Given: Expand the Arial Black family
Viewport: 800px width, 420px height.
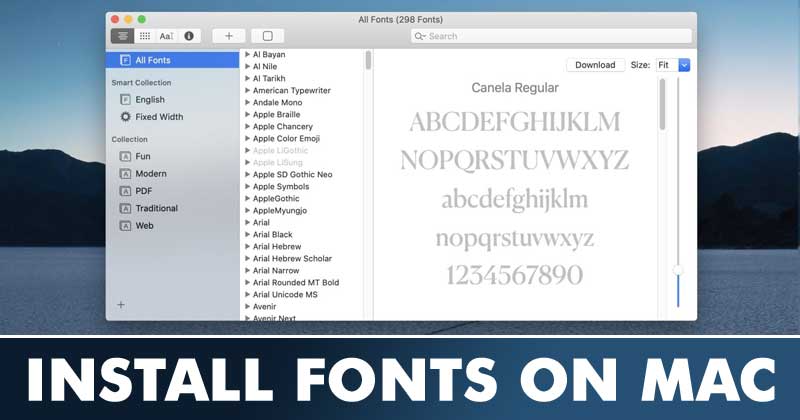Looking at the screenshot, I should [x=247, y=234].
